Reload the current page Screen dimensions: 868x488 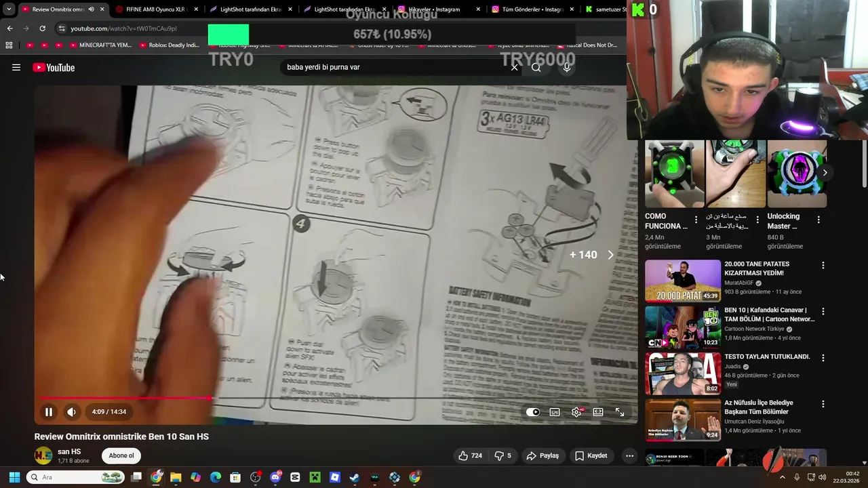coord(42,28)
